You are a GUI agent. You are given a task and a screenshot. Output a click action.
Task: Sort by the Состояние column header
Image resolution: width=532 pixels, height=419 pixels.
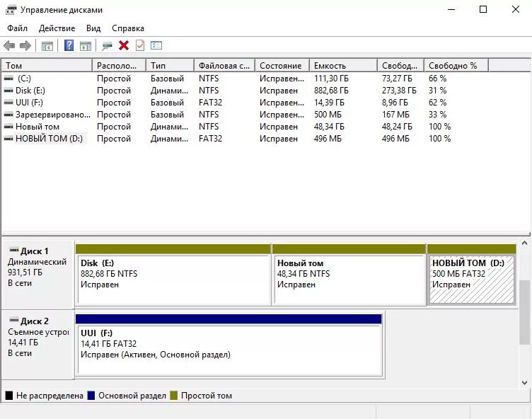pyautogui.click(x=282, y=66)
